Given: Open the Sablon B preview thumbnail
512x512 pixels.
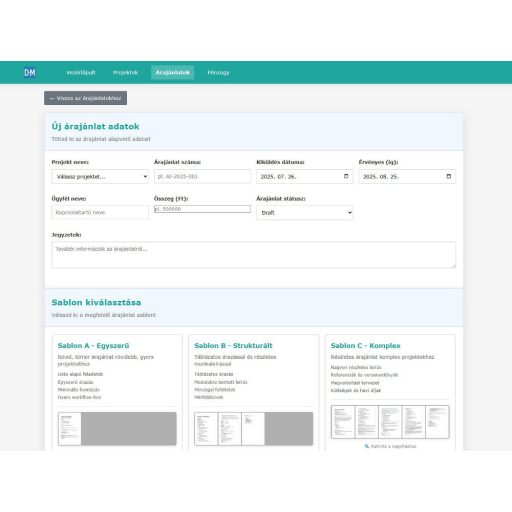Looking at the screenshot, I should (x=254, y=429).
